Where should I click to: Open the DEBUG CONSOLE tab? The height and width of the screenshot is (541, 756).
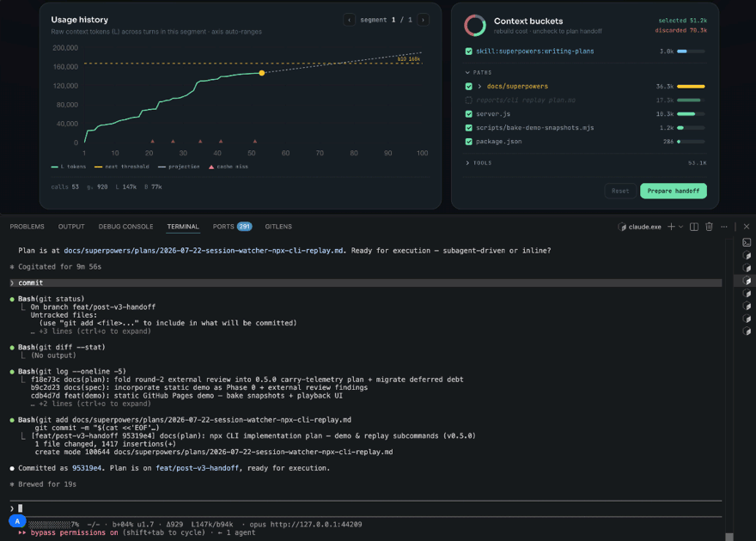[x=125, y=227]
